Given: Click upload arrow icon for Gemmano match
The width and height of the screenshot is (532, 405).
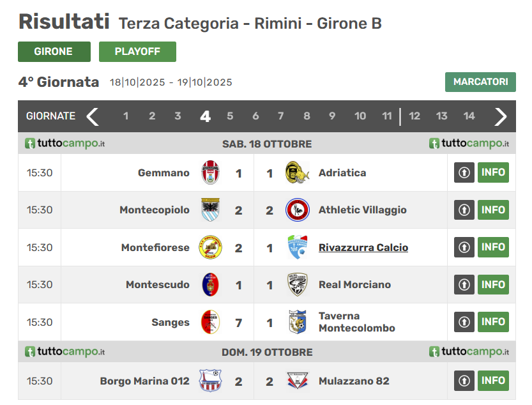Looking at the screenshot, I should (x=464, y=172).
